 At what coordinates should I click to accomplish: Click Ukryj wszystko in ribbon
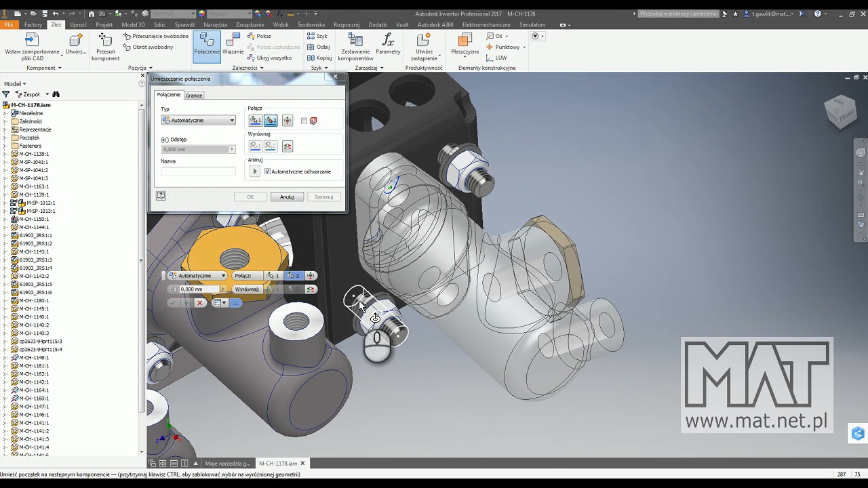269,58
